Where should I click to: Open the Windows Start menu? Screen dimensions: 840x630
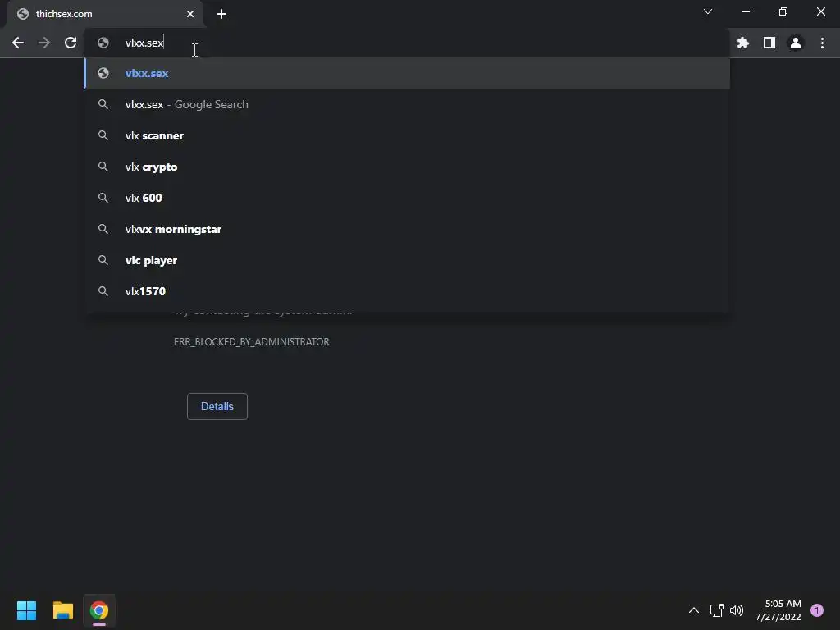pyautogui.click(x=26, y=610)
